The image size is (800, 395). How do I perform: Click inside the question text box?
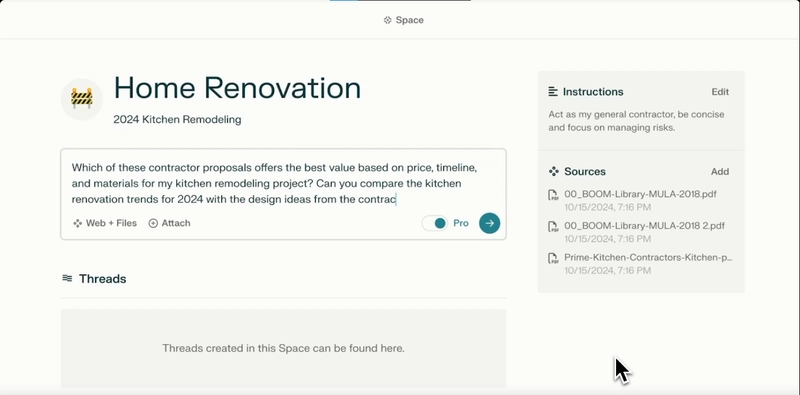(283, 183)
